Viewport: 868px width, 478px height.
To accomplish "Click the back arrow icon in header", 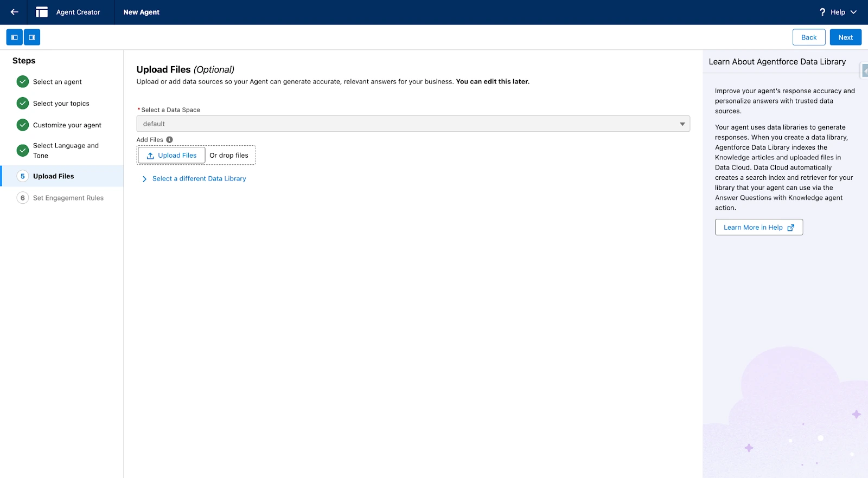I will pos(15,12).
